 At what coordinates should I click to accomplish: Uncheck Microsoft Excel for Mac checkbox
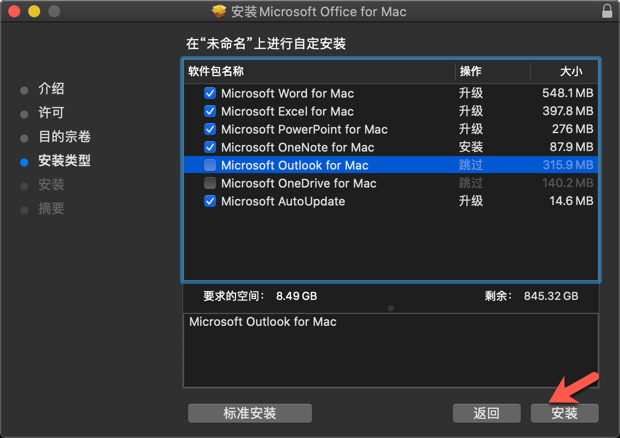click(x=210, y=111)
